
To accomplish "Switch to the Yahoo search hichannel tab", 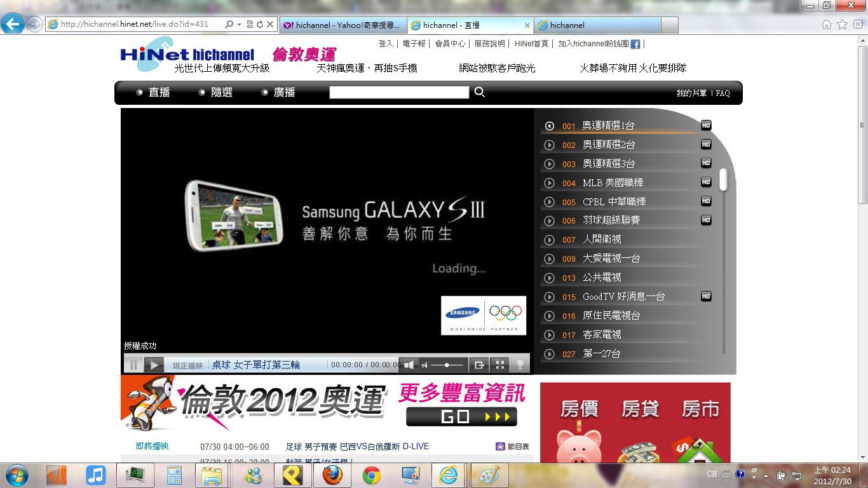I will [342, 25].
